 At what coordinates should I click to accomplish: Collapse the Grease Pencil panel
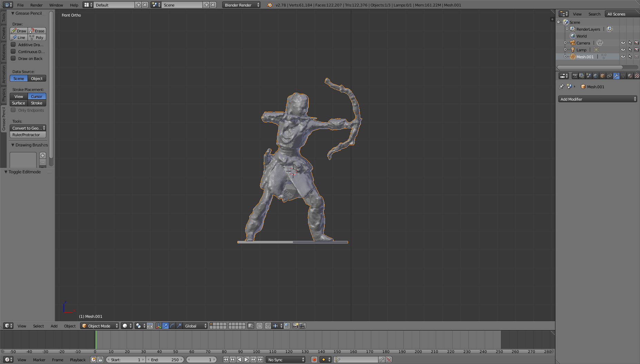pos(13,13)
